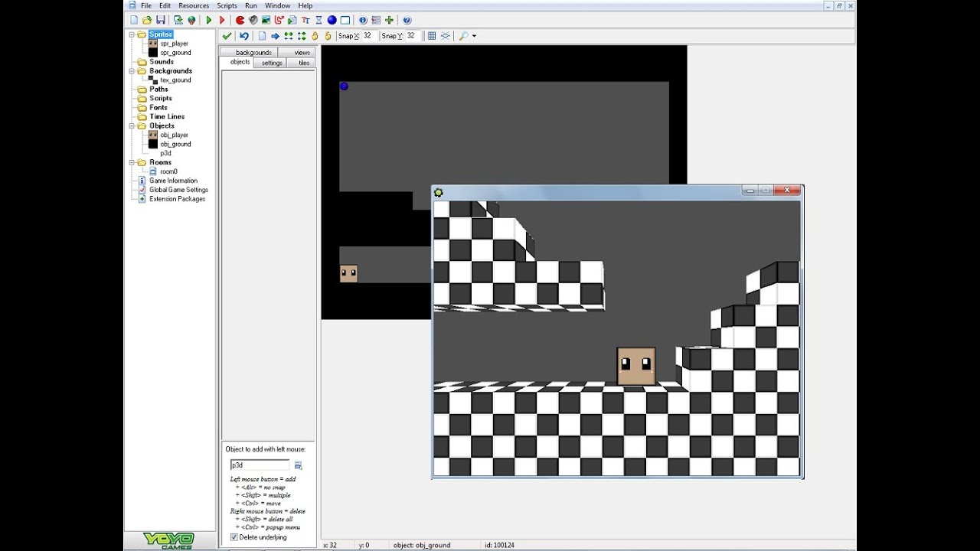This screenshot has height=551, width=980.
Task: Click green checkmark to close room editor
Action: point(227,36)
